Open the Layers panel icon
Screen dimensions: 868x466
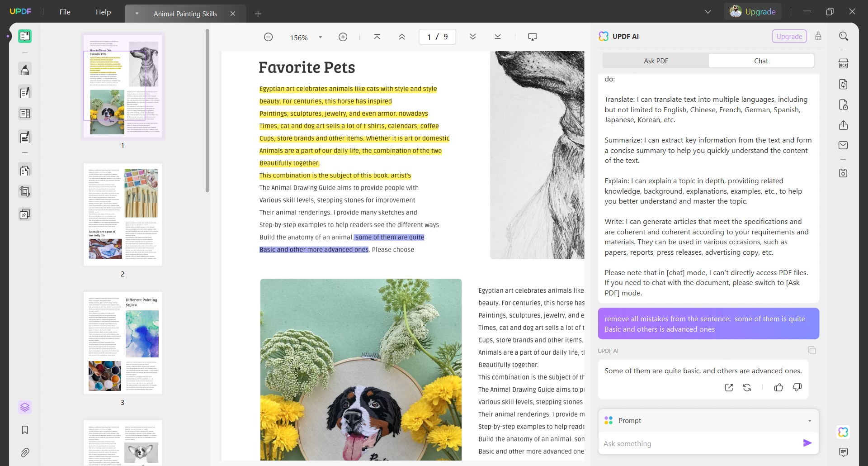tap(25, 407)
